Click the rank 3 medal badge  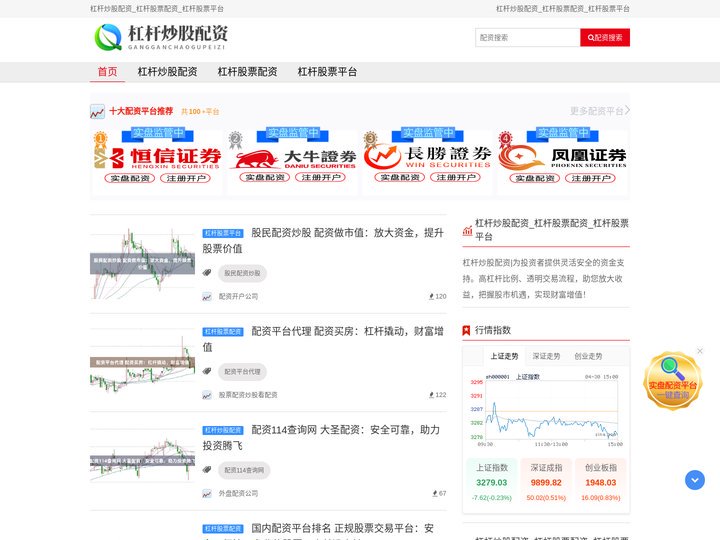[x=370, y=138]
